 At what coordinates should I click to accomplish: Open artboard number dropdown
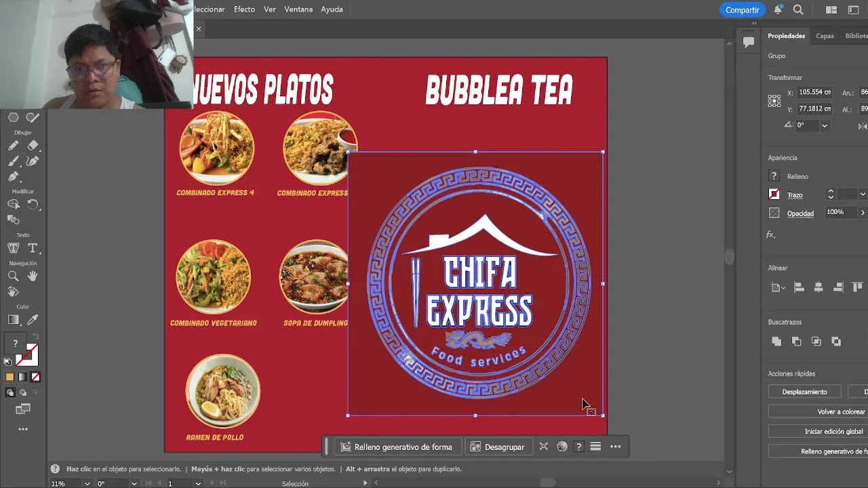[198, 483]
